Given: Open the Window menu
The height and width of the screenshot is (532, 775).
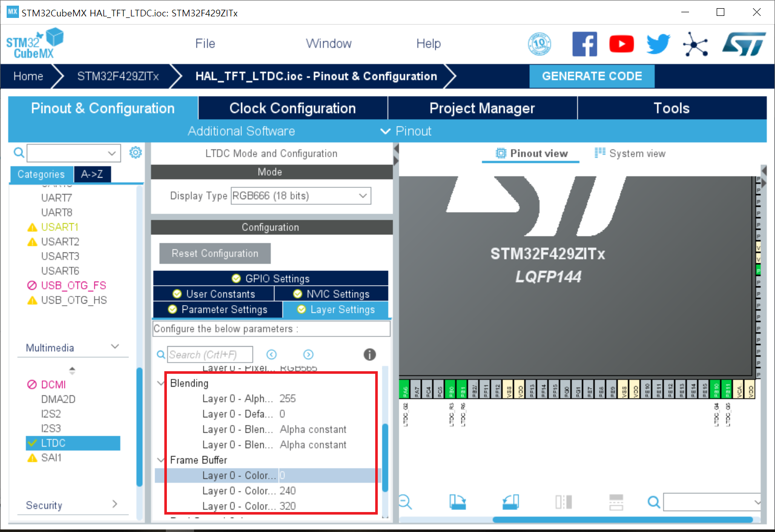Looking at the screenshot, I should (x=329, y=44).
